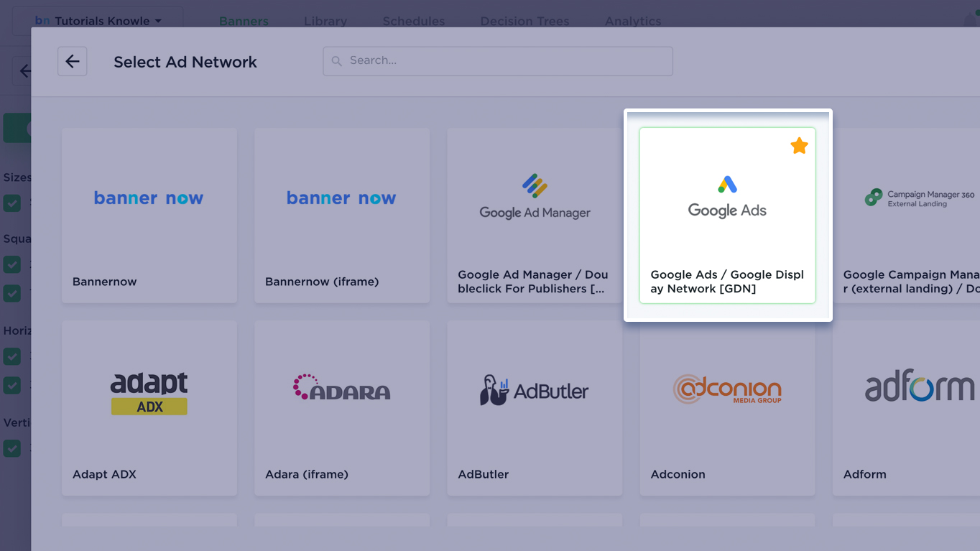
Task: Select the Bannernow network card
Action: [149, 216]
